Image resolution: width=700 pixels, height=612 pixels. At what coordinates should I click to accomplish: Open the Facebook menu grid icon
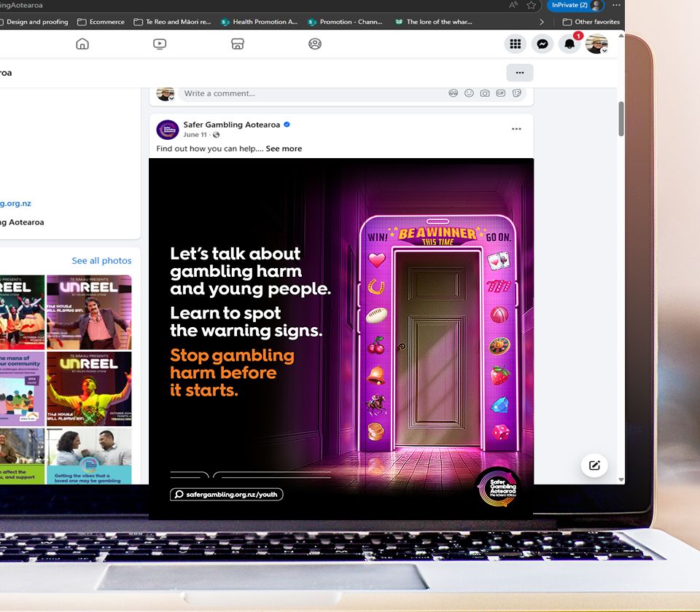click(516, 44)
